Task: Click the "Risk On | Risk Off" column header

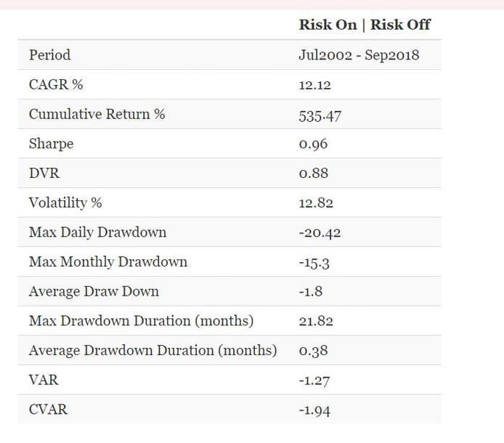Action: pyautogui.click(x=365, y=25)
